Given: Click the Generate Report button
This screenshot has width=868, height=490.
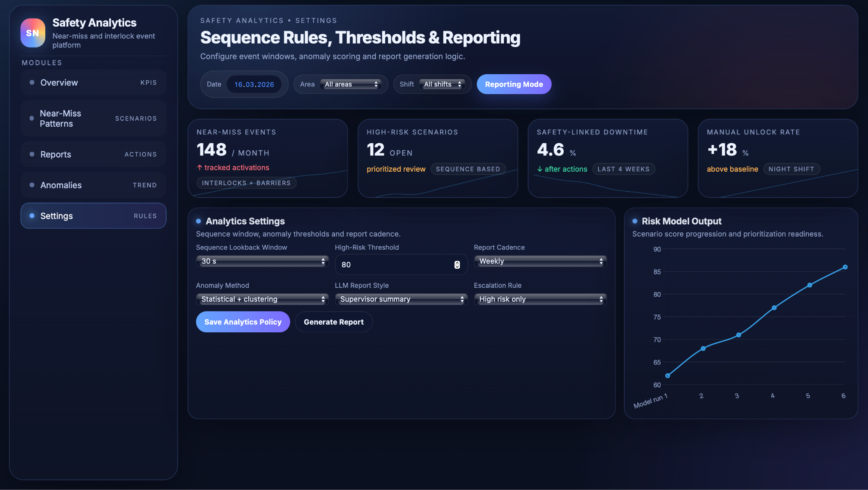Looking at the screenshot, I should [334, 322].
